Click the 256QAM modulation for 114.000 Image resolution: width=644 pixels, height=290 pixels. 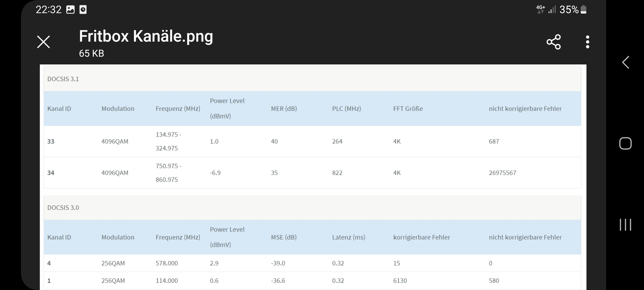(113, 281)
